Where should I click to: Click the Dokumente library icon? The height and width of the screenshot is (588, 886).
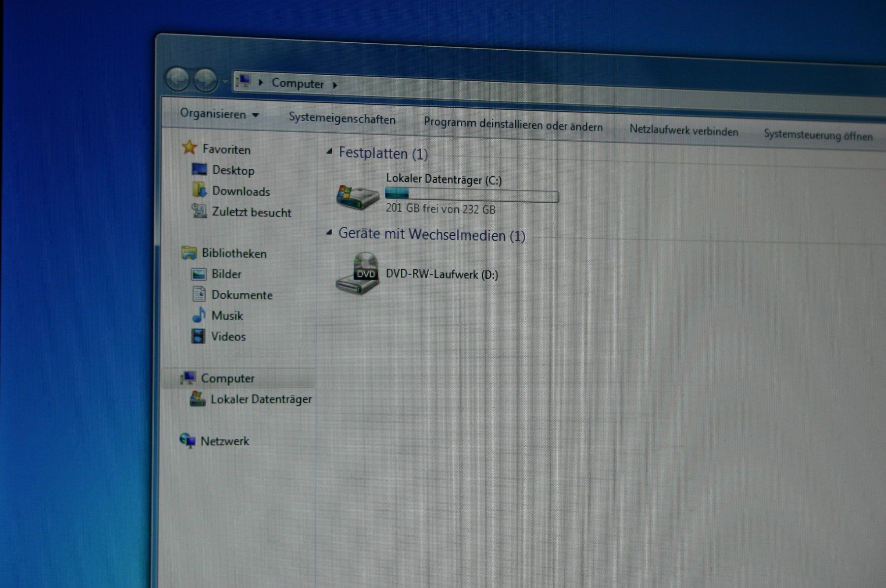coord(199,294)
